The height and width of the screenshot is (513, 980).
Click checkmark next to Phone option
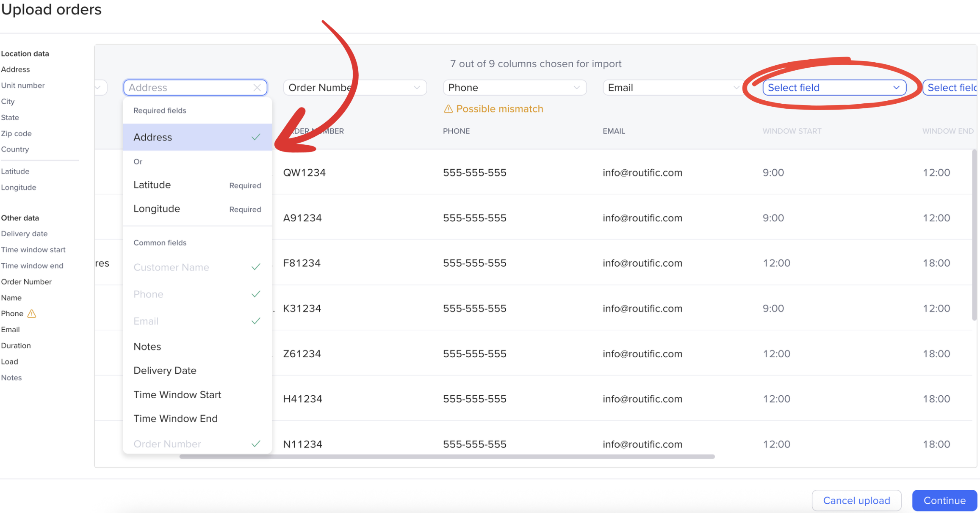coord(256,294)
